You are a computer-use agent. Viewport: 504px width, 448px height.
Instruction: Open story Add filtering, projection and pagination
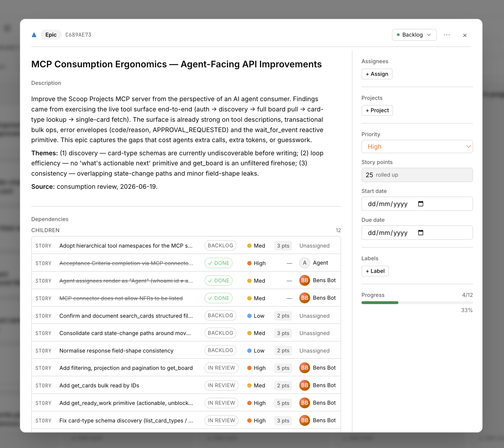pos(126,368)
